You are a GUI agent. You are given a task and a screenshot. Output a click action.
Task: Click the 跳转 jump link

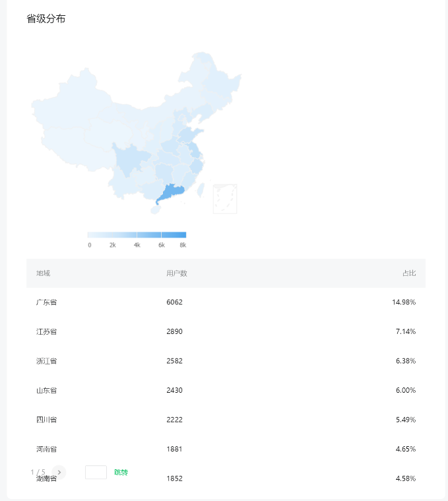coord(121,472)
